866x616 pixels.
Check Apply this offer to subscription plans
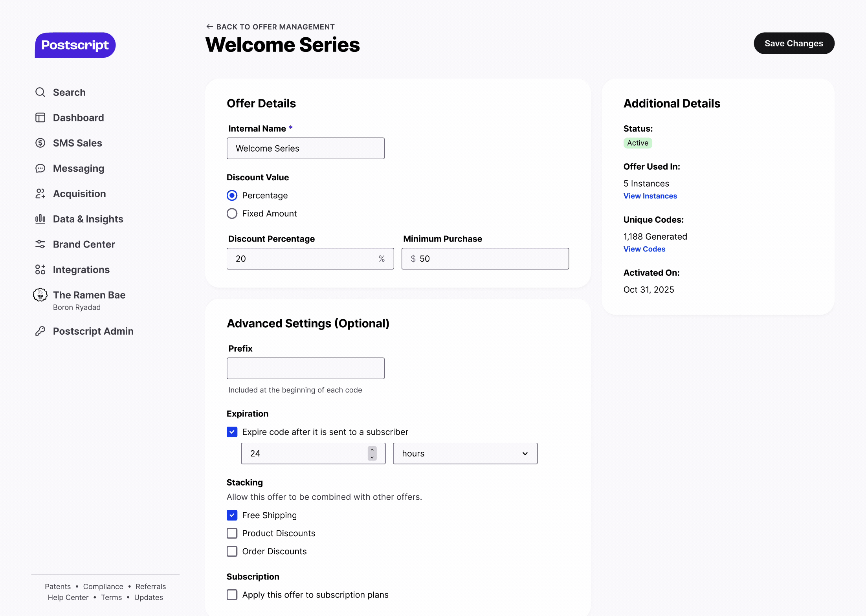pos(232,595)
